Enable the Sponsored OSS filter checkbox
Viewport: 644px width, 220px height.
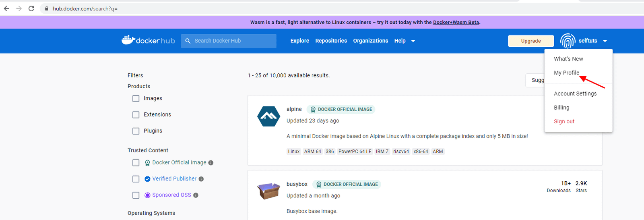coord(136,195)
